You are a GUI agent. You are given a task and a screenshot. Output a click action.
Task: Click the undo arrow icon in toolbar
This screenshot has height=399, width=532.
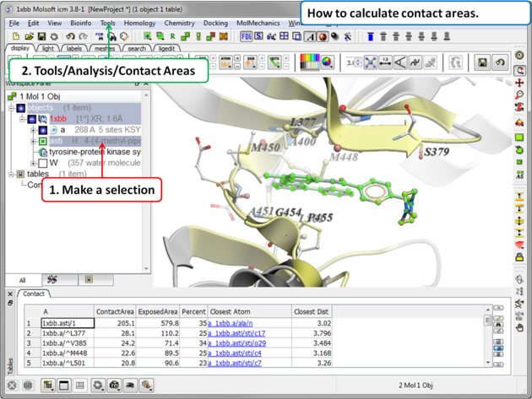pos(69,37)
